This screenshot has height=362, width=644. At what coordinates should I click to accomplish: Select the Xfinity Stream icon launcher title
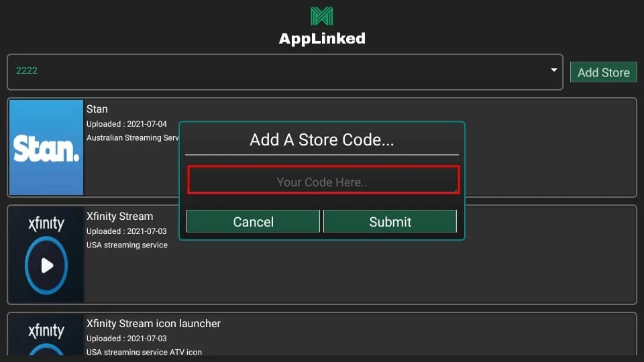pos(153,323)
